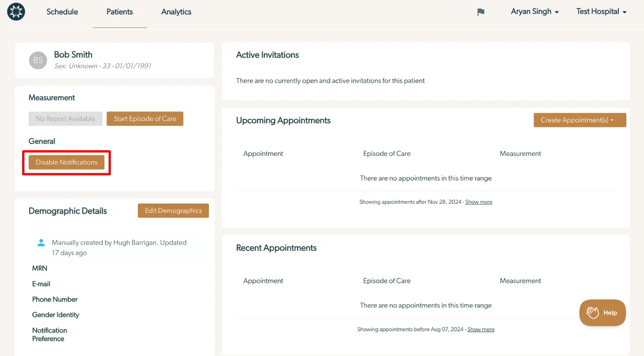This screenshot has width=644, height=356.
Task: Click the blue person icon in Demographic Details
Action: pos(41,242)
